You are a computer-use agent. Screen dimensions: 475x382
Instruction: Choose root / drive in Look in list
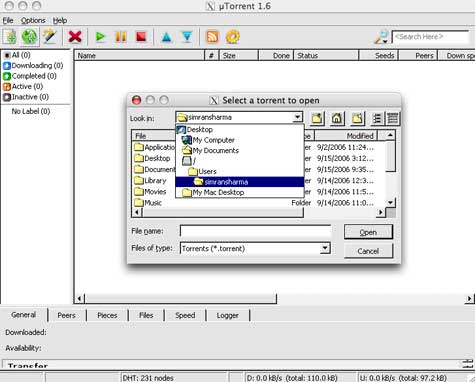240,161
